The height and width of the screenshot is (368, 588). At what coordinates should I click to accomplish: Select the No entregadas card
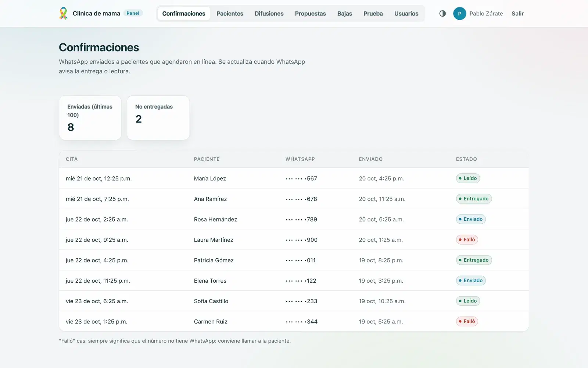pos(158,118)
